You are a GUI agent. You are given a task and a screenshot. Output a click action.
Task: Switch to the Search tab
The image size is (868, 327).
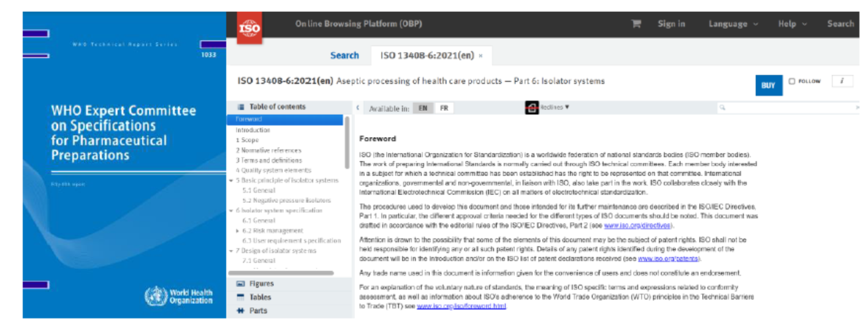[344, 55]
